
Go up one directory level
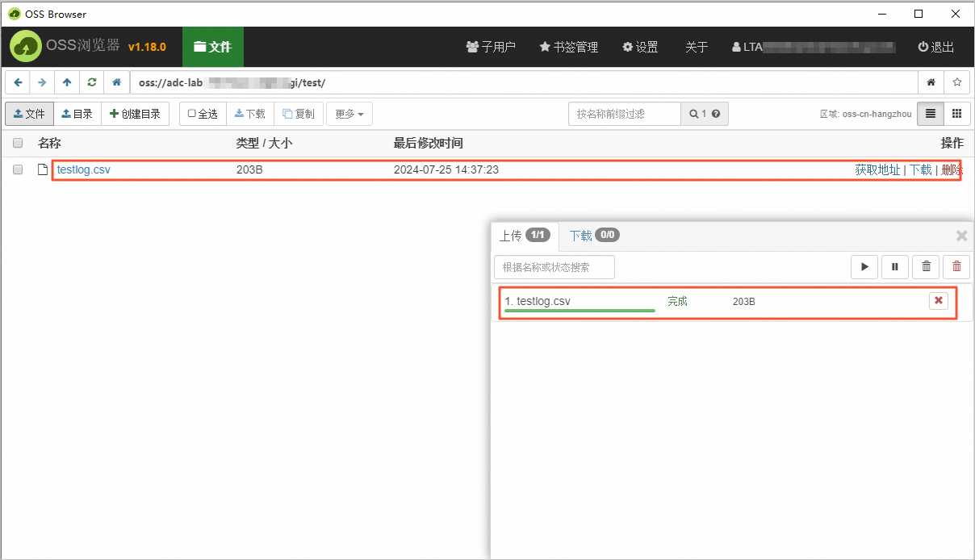(67, 82)
